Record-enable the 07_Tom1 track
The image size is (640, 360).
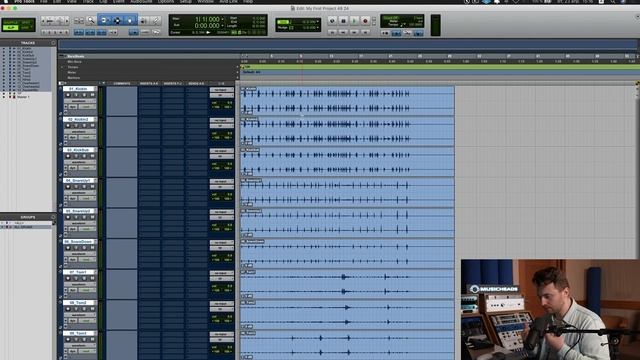pyautogui.click(x=68, y=278)
